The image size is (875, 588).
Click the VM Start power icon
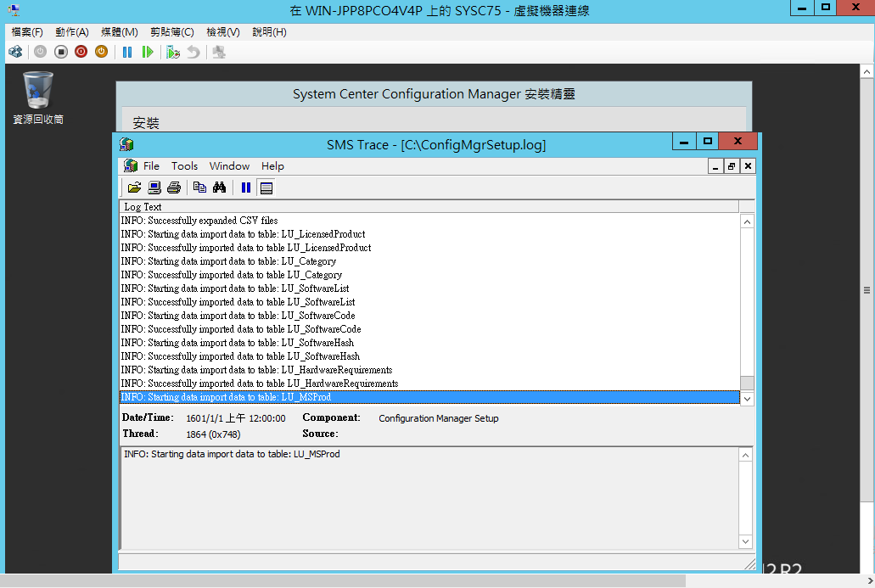(40, 52)
